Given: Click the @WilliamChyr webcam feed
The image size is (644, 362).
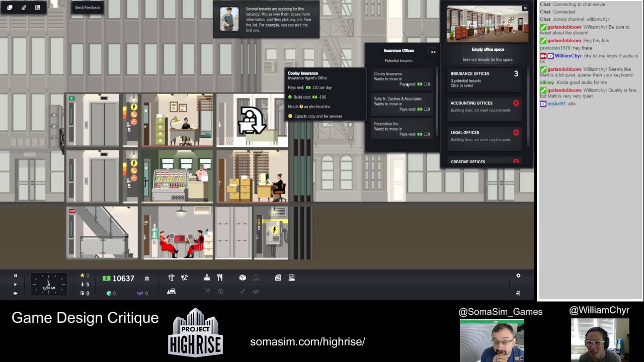Looking at the screenshot, I should pyautogui.click(x=600, y=340).
